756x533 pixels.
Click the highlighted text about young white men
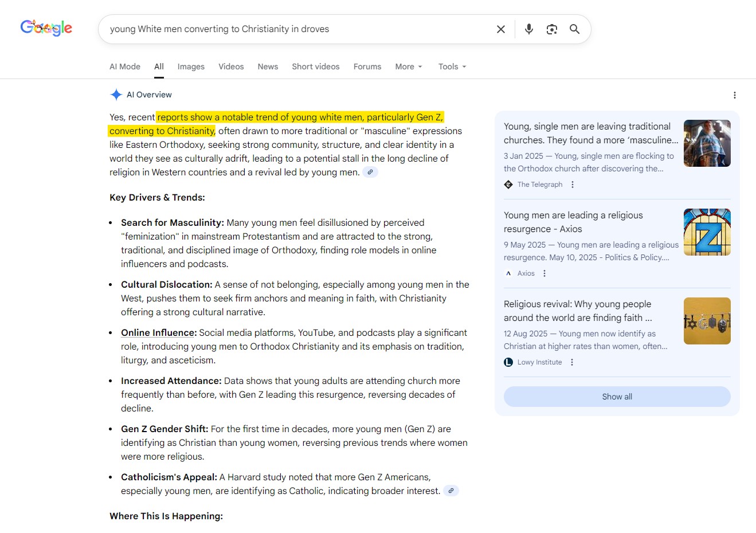(276, 124)
